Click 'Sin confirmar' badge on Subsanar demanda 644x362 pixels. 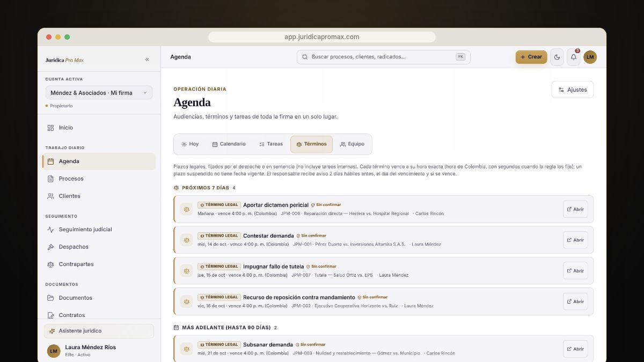pyautogui.click(x=310, y=345)
